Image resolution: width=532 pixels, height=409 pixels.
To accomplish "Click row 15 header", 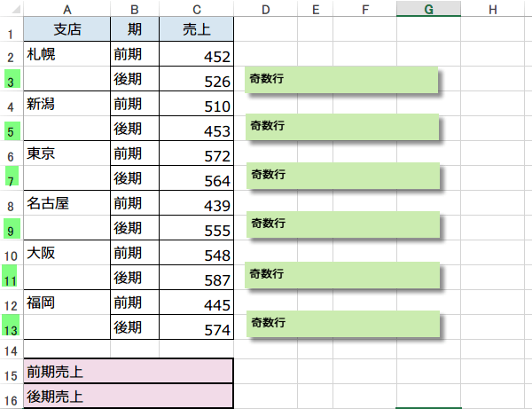I will point(11,372).
